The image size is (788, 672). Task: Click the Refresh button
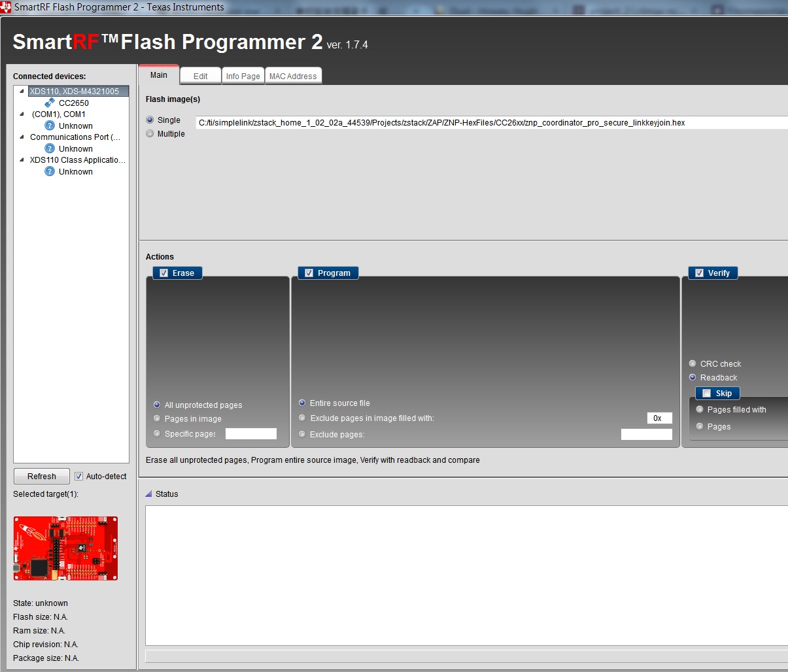point(42,477)
